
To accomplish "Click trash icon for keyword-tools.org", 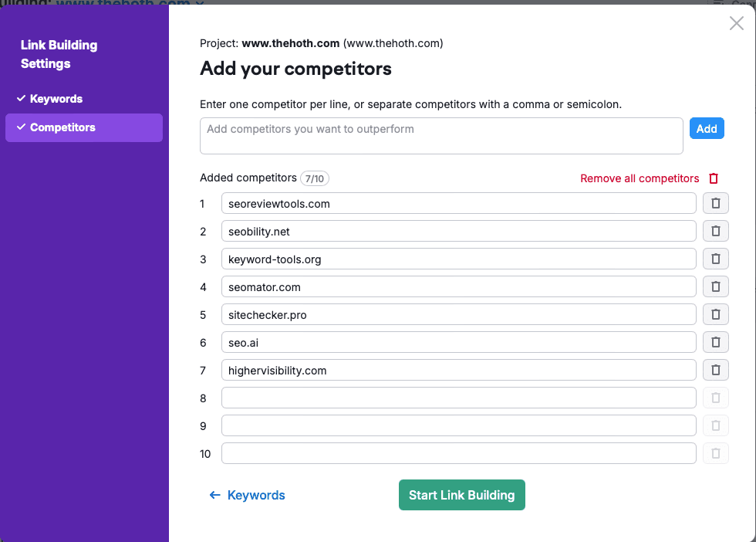I will click(715, 259).
